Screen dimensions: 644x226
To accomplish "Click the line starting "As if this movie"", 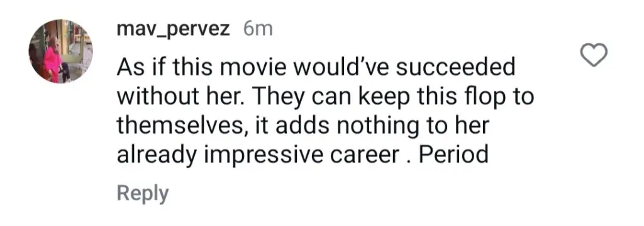I will 316,68.
